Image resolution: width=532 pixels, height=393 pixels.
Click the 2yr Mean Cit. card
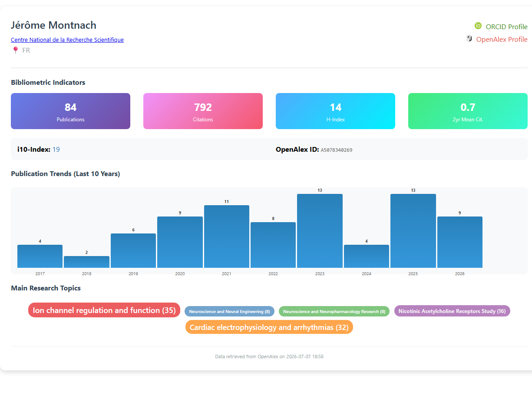click(x=468, y=111)
